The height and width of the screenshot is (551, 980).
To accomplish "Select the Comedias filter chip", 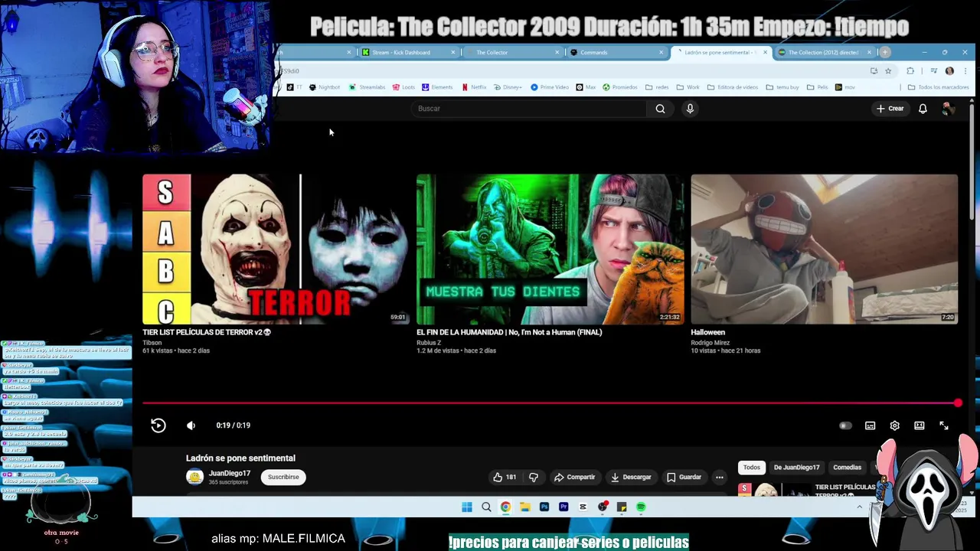I will (x=847, y=467).
